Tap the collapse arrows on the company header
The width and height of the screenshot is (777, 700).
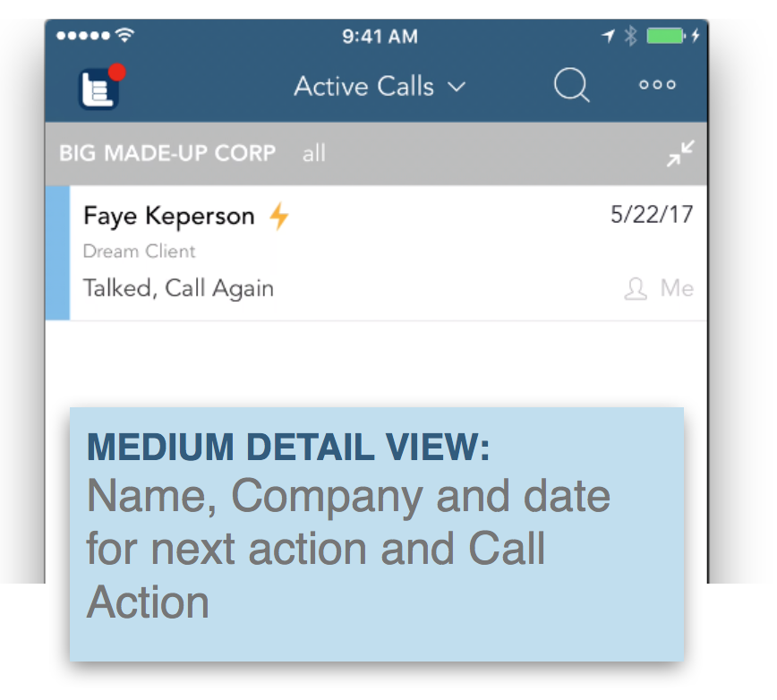click(679, 153)
